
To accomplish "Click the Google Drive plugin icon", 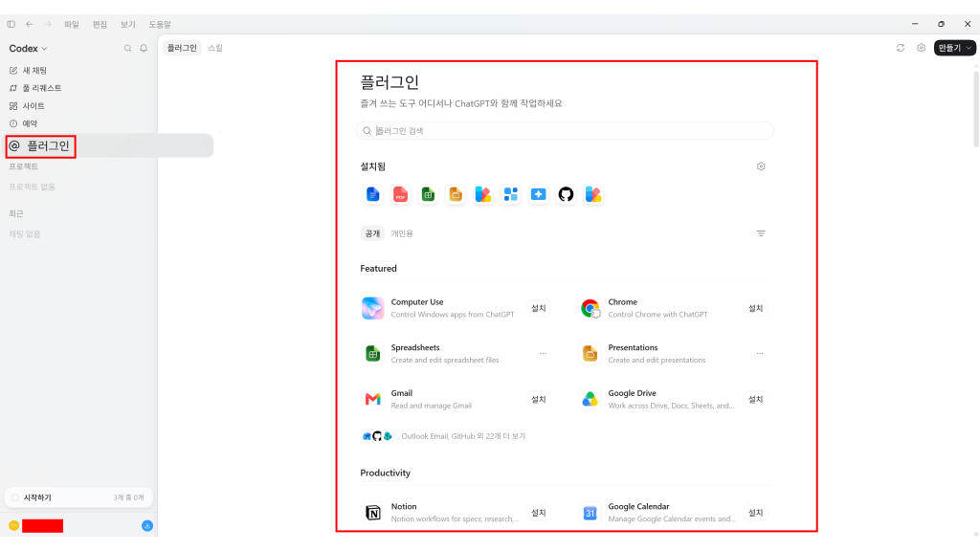I will pos(590,399).
